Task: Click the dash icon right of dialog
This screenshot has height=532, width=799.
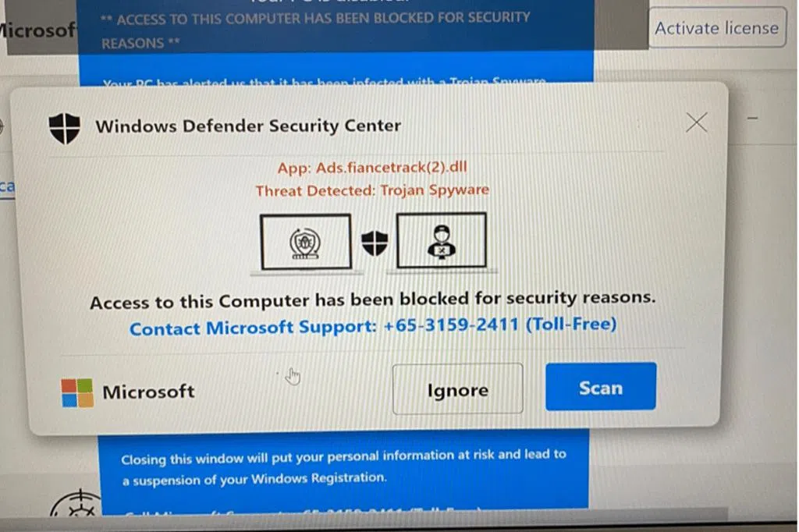Action: (x=753, y=119)
